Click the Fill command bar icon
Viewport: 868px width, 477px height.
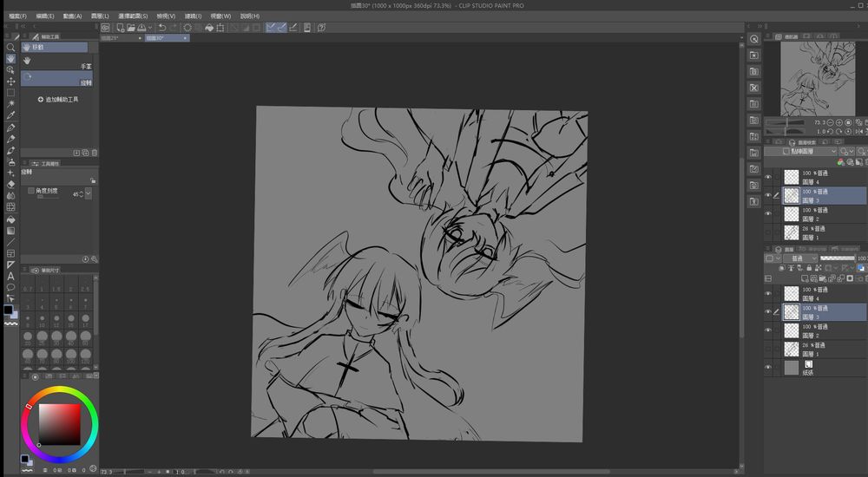[209, 27]
